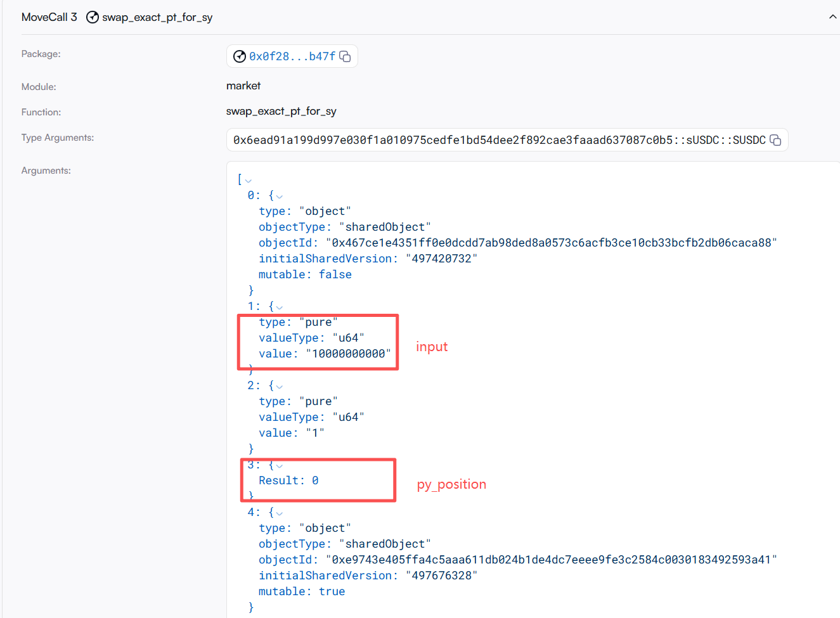The image size is (840, 618).
Task: Click the compass icon beside the swap_exact_pt_for_sy header
Action: (x=93, y=17)
